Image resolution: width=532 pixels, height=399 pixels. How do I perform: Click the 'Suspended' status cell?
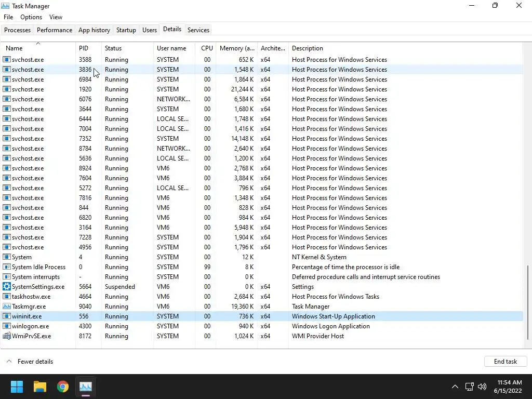120,287
